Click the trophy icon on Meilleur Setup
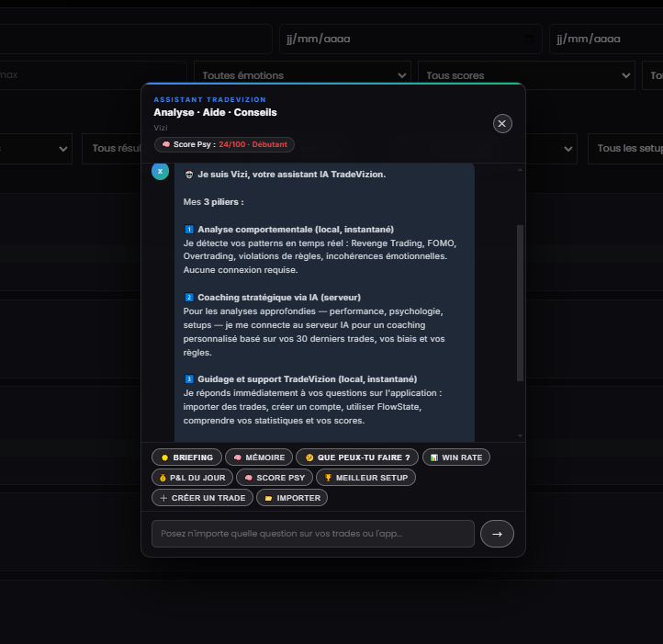Image resolution: width=663 pixels, height=644 pixels. pos(328,478)
